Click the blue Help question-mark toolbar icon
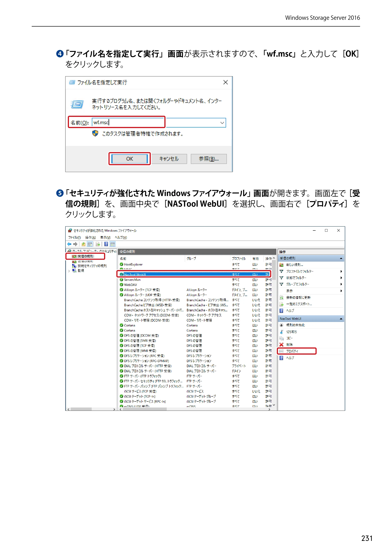This screenshot has height=554, width=392. [x=106, y=244]
